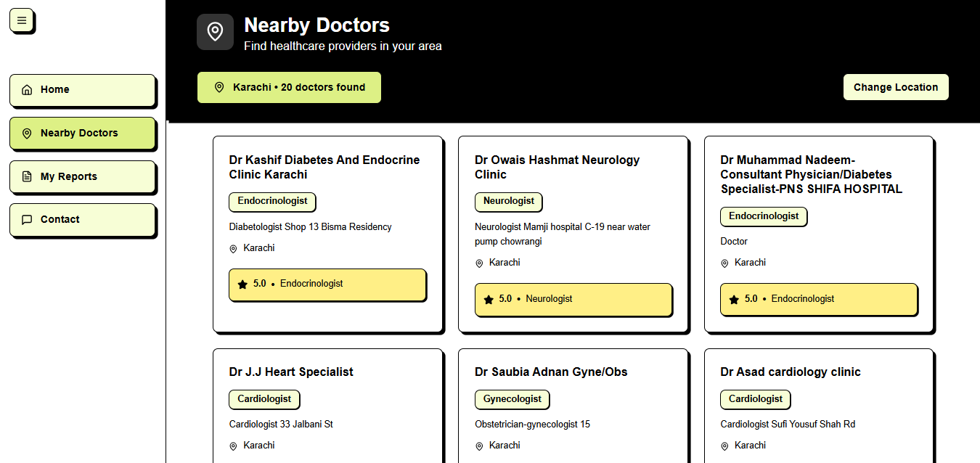
Task: Select the Neurologist tag on Dr Owais card
Action: tap(509, 201)
